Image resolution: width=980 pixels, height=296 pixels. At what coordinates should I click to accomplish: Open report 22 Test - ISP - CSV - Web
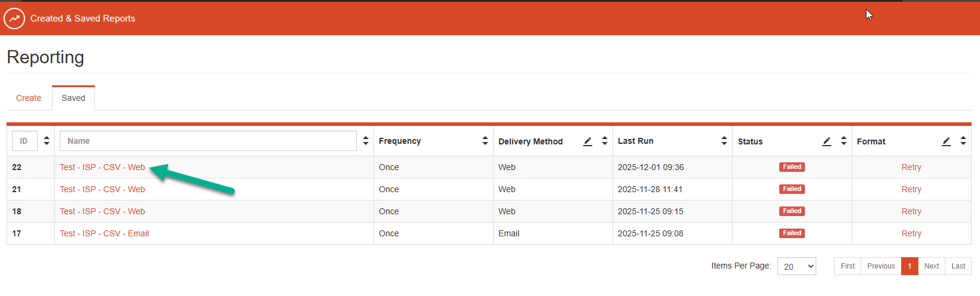click(x=102, y=167)
